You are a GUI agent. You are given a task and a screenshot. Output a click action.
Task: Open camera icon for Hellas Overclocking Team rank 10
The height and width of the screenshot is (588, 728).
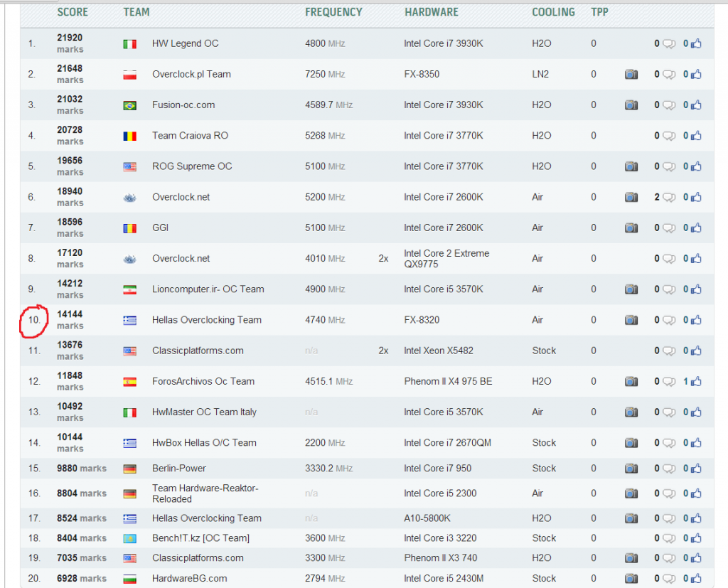631,320
